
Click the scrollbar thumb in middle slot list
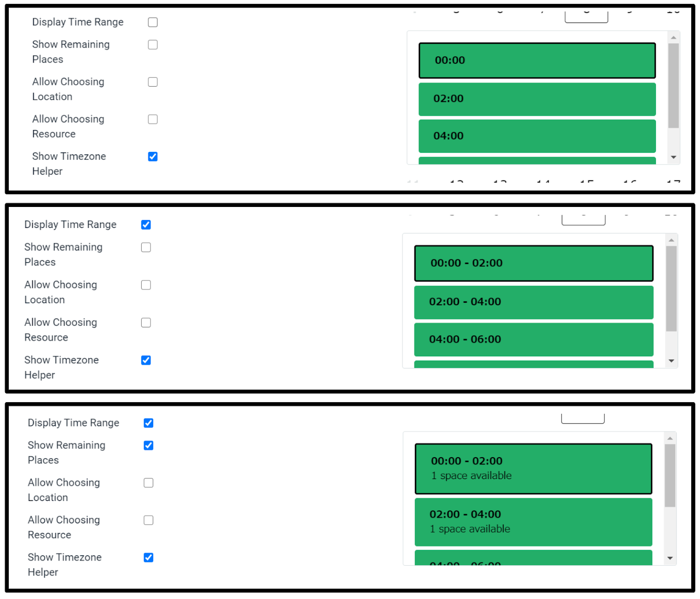672,289
